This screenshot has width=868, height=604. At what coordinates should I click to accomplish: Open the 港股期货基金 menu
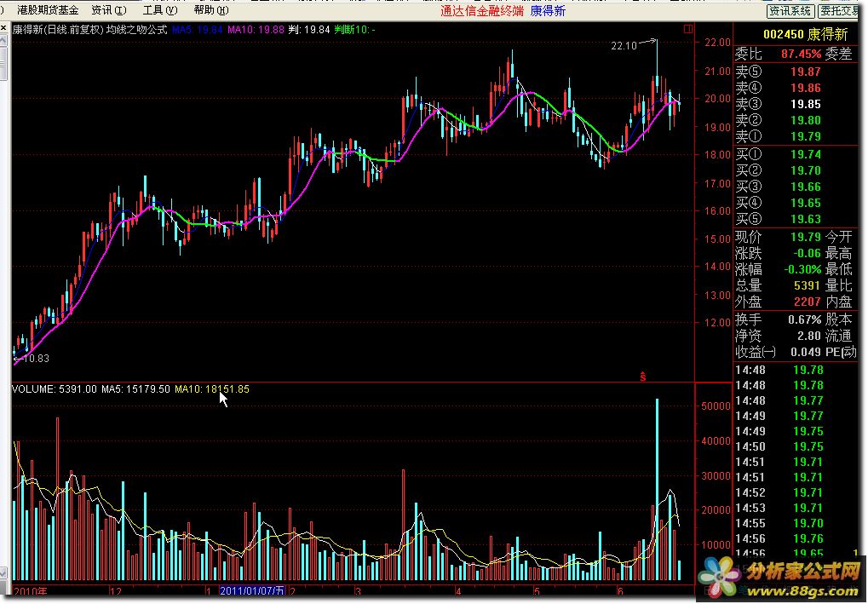[x=49, y=10]
